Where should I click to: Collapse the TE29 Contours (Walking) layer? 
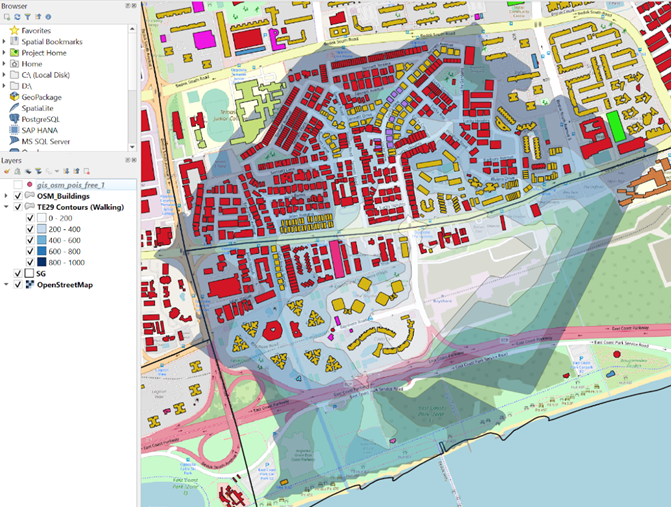[7, 207]
